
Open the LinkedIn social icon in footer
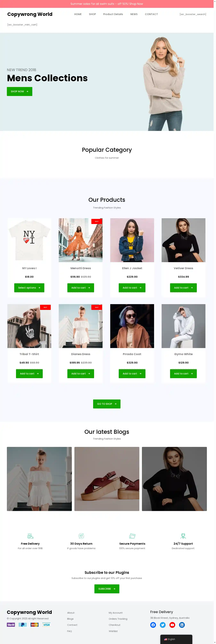tap(182, 625)
